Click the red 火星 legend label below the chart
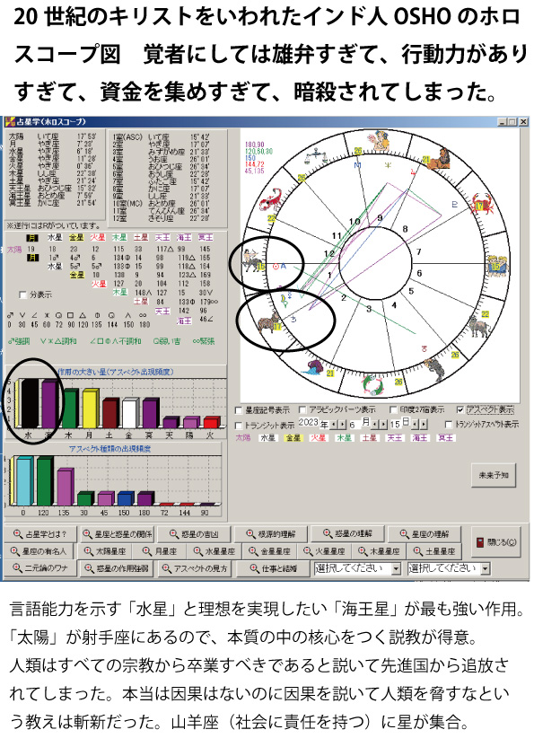The image size is (534, 756). point(318,438)
